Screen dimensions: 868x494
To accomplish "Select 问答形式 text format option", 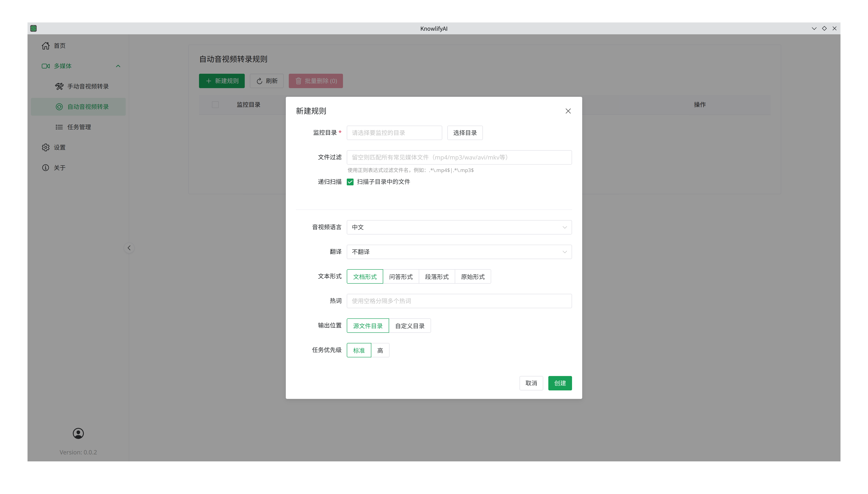I will point(400,276).
